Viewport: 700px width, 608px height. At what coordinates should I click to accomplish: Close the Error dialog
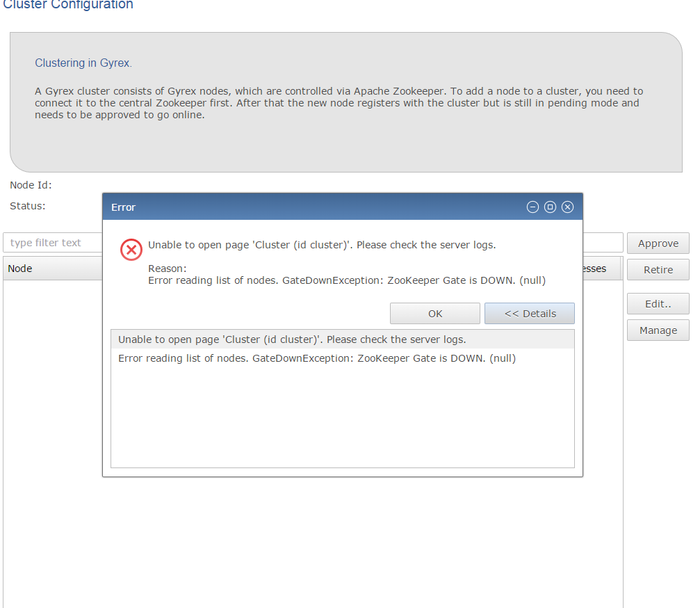pyautogui.click(x=567, y=207)
